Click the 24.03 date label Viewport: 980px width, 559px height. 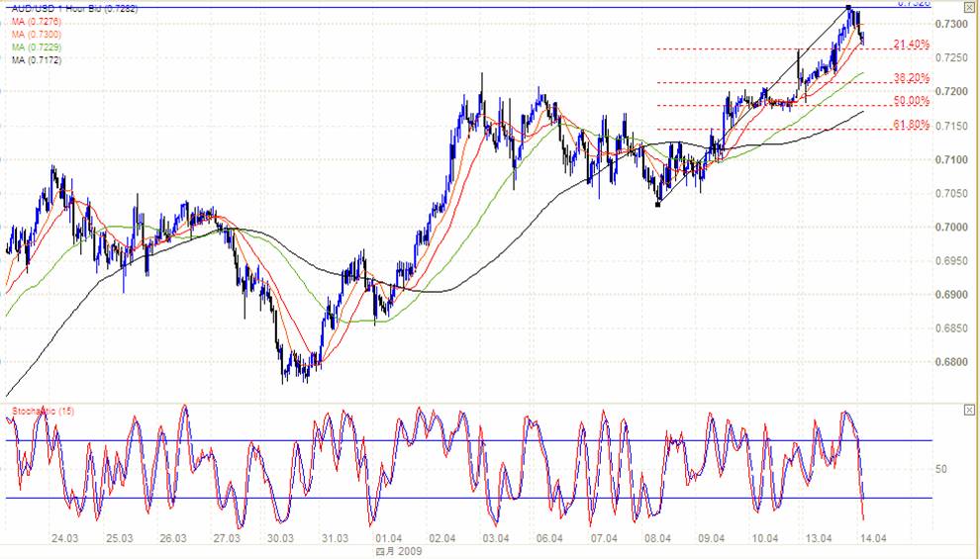pyautogui.click(x=65, y=538)
